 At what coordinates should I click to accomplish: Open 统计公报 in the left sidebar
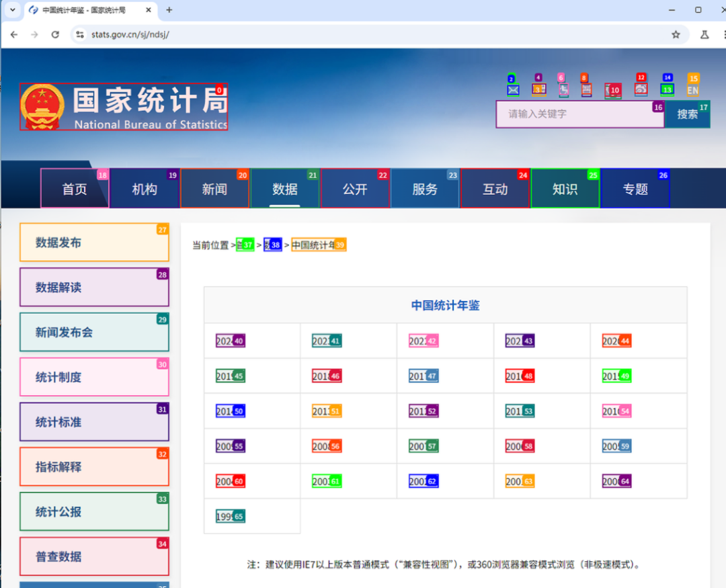[95, 511]
